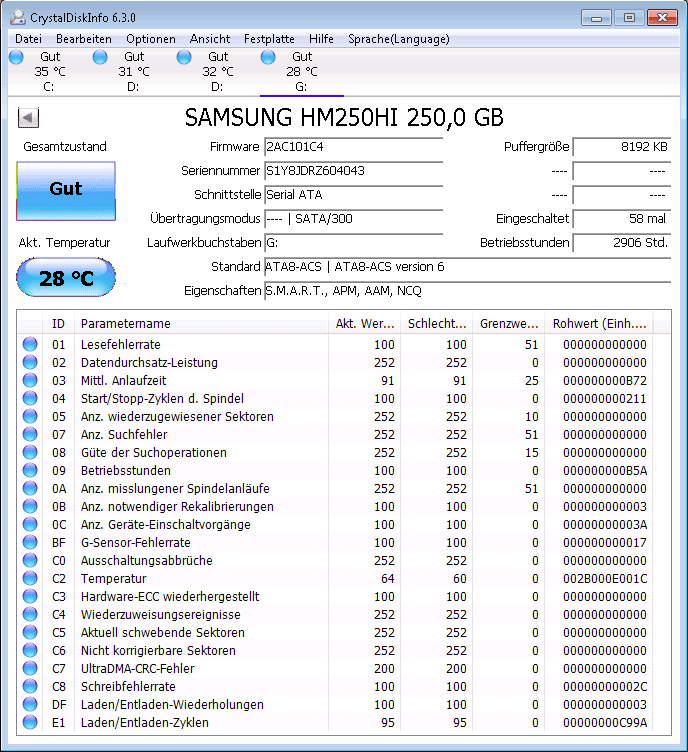
Task: Click status icon for Anz. misslungener Spindelanläufe
Action: pyautogui.click(x=30, y=488)
